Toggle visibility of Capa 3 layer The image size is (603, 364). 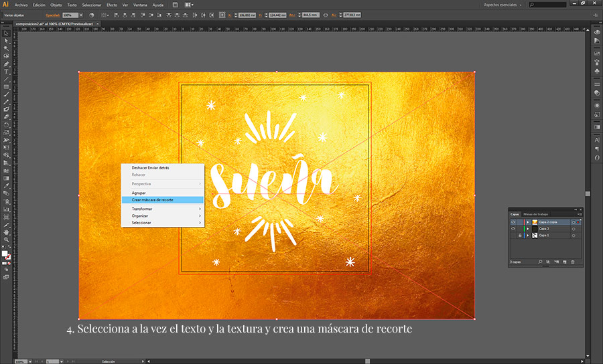pyautogui.click(x=513, y=229)
